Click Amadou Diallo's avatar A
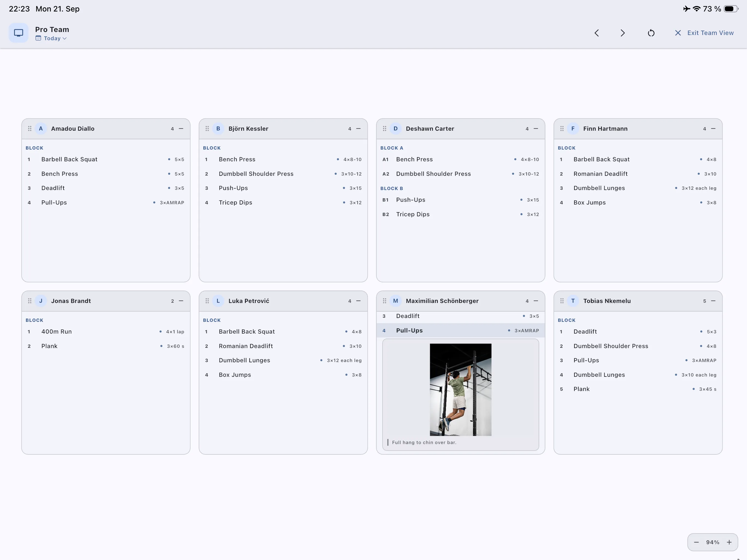Image resolution: width=747 pixels, height=560 pixels. click(x=41, y=129)
